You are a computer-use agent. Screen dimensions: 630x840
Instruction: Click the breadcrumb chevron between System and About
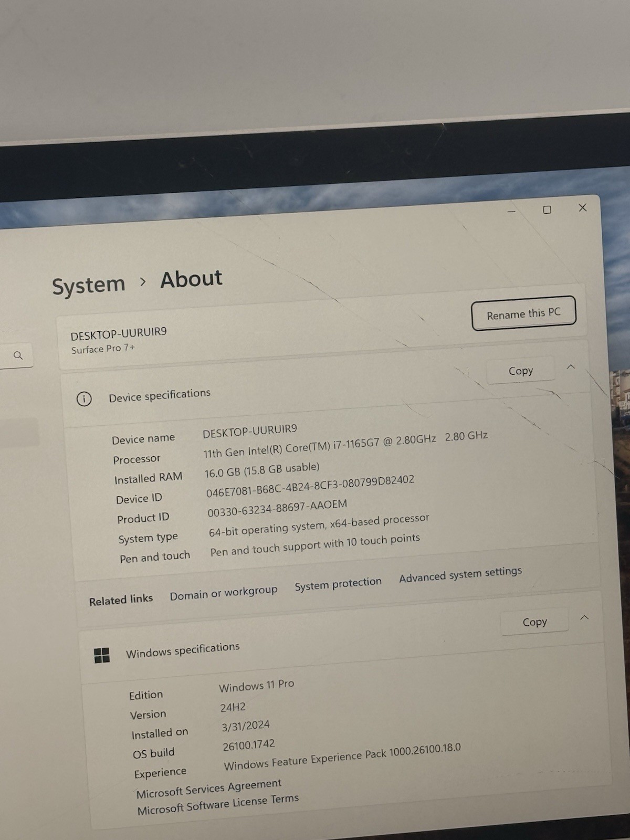click(143, 282)
